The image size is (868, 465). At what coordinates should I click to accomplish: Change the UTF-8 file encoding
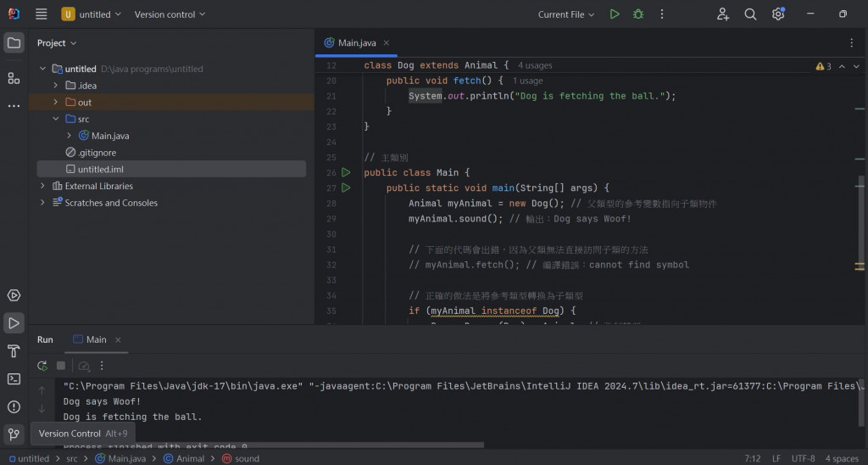point(804,458)
